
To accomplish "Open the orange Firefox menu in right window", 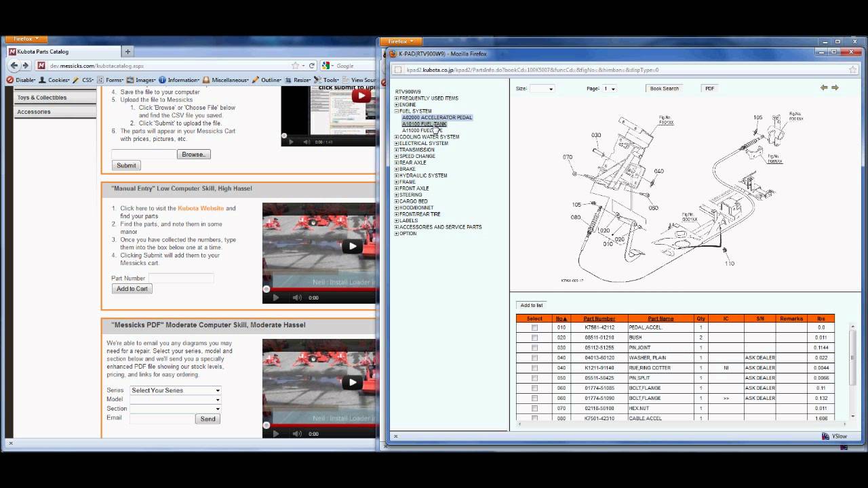I will pyautogui.click(x=401, y=41).
